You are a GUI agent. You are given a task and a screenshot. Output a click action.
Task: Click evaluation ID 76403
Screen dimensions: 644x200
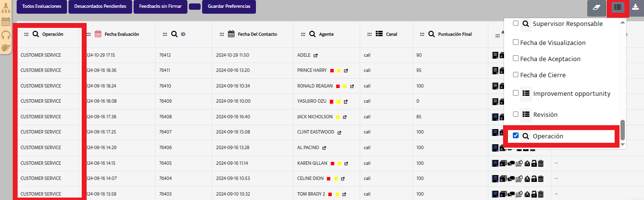coord(165,194)
